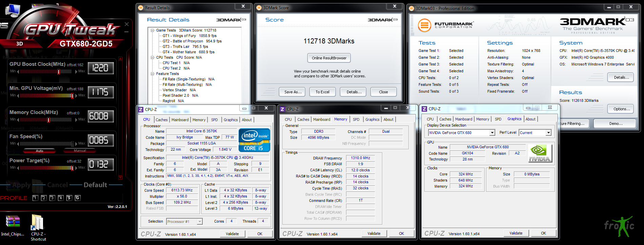Click the Futuremark Corporation logo
Viewport: 644px width, 245px height.
point(445,25)
